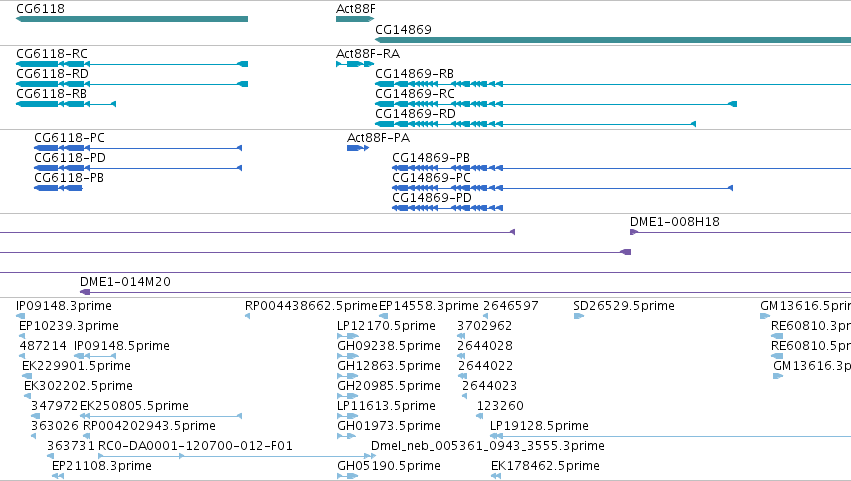
Task: Select the EK302202.5prime label
Action: coord(79,386)
